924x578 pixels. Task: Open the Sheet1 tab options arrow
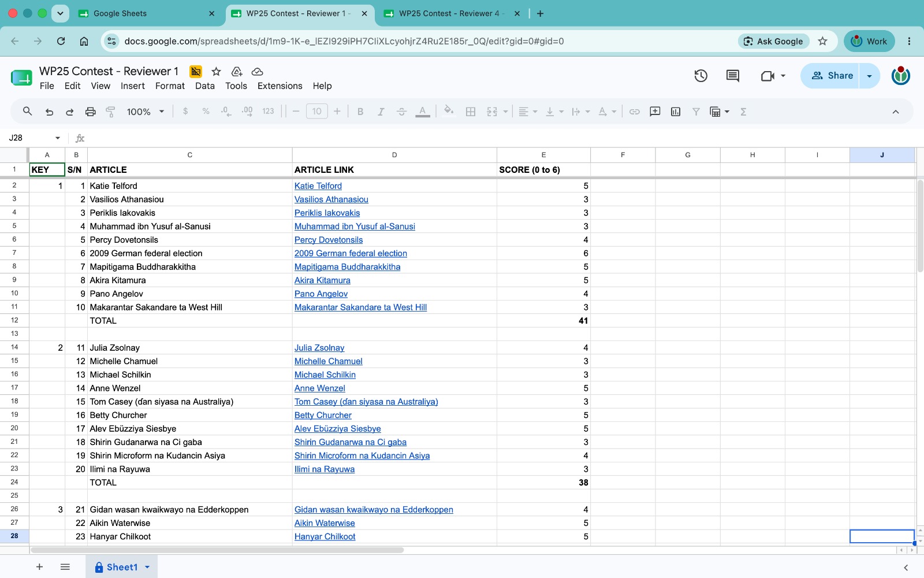pos(147,567)
